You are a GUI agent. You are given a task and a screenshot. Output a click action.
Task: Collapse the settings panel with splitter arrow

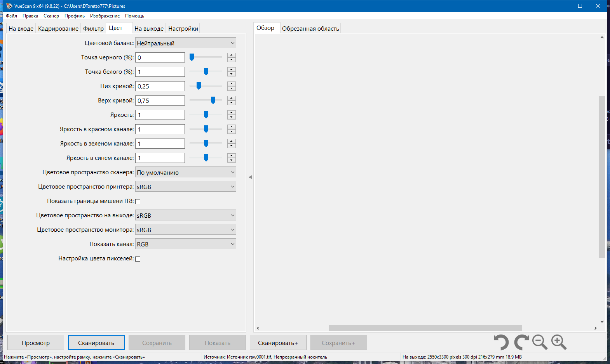point(250,177)
